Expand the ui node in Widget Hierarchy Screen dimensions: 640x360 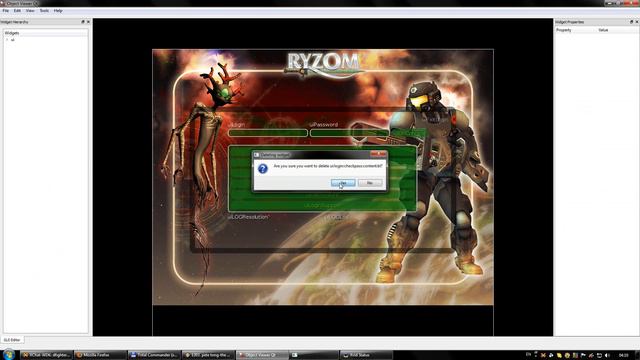pyautogui.click(x=7, y=40)
